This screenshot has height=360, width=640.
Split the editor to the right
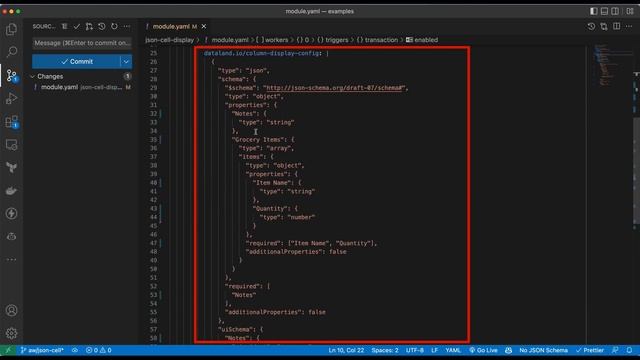[x=616, y=27]
